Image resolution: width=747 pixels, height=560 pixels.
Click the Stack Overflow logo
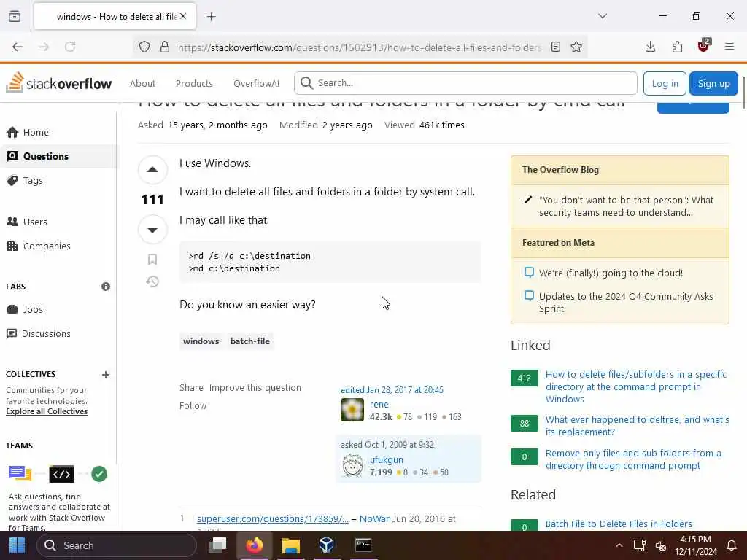pyautogui.click(x=59, y=83)
